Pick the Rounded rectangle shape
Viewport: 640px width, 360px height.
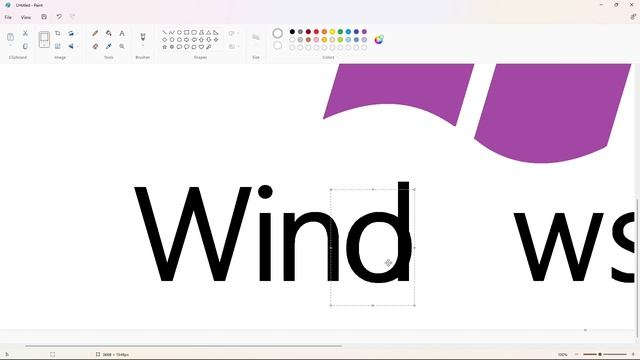click(194, 32)
